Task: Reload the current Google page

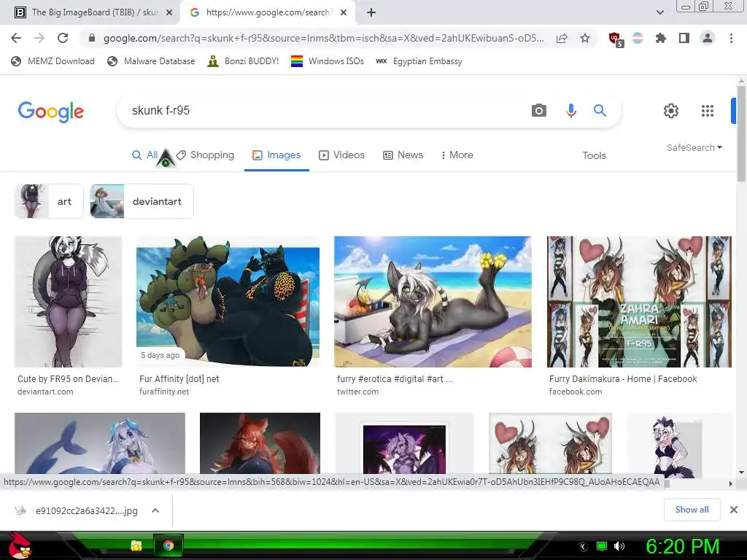Action: pyautogui.click(x=63, y=38)
